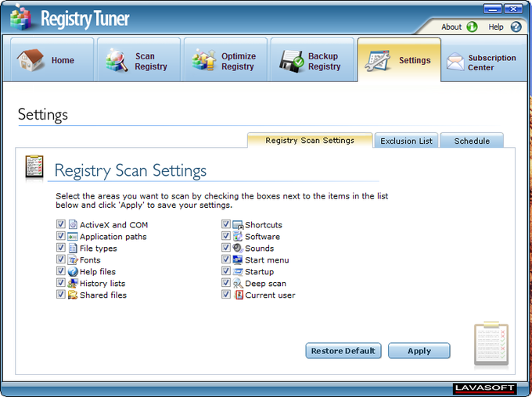Click the Scan Registry magnifier icon

pos(117,60)
